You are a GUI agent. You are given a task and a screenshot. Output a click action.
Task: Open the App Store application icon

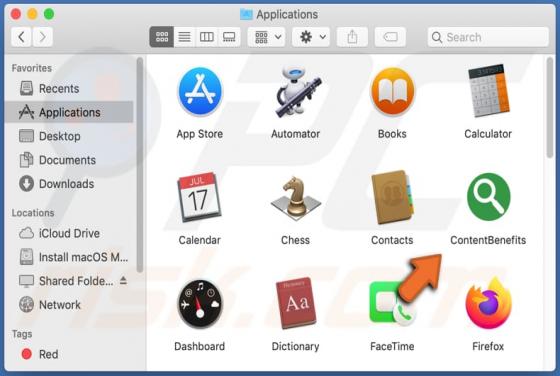(200, 92)
